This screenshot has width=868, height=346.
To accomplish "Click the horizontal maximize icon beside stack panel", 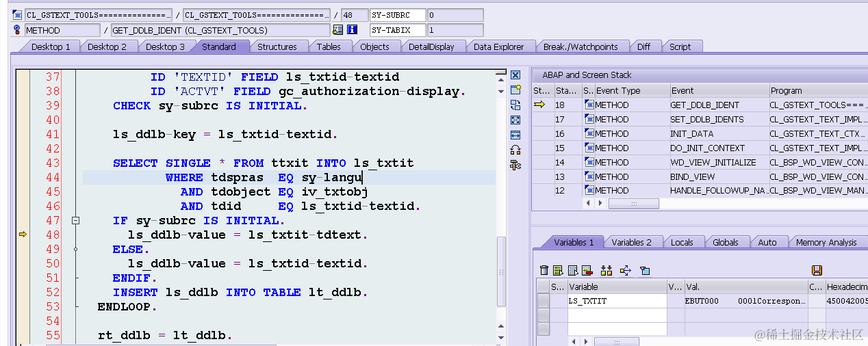I will (515, 135).
